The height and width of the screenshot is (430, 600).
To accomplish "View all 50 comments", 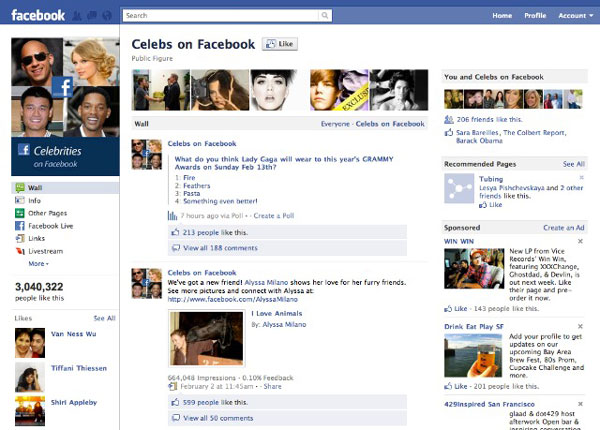I will coord(218,418).
